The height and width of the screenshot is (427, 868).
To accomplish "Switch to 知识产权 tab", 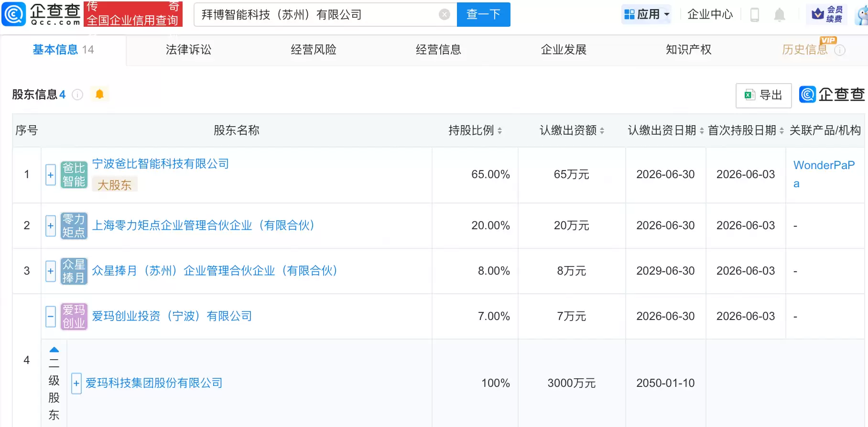I will [689, 50].
